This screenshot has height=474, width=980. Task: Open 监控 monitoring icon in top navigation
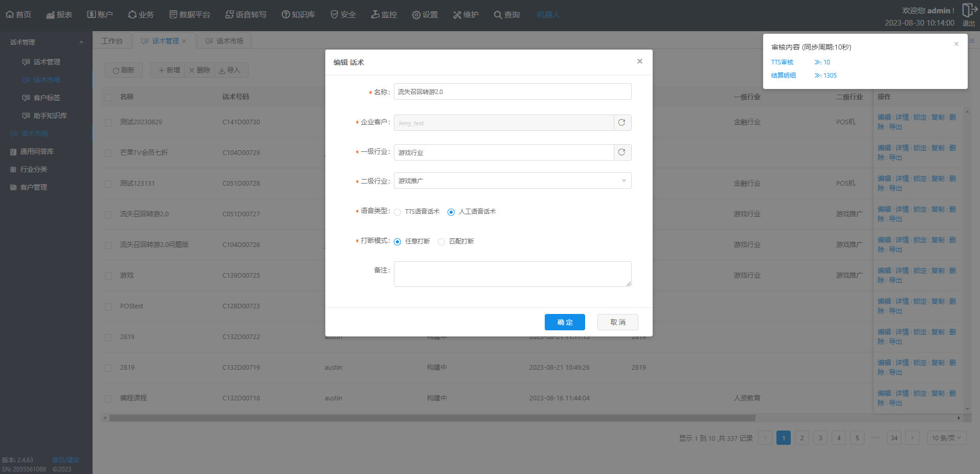[375, 14]
